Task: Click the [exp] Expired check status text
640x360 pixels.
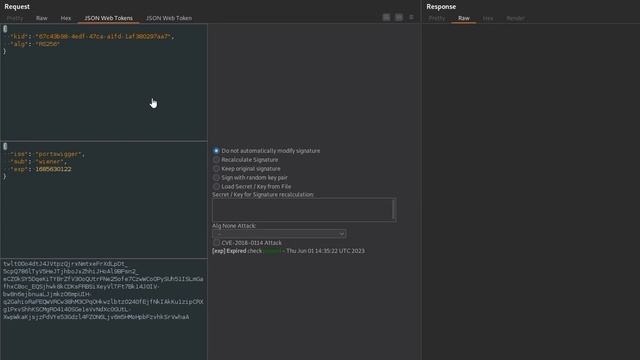Action: tap(288, 251)
